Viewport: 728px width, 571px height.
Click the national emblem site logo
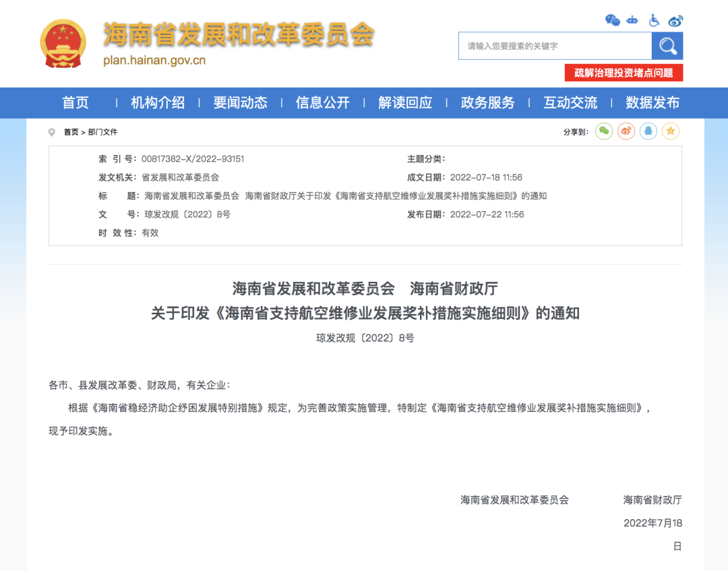coord(62,44)
